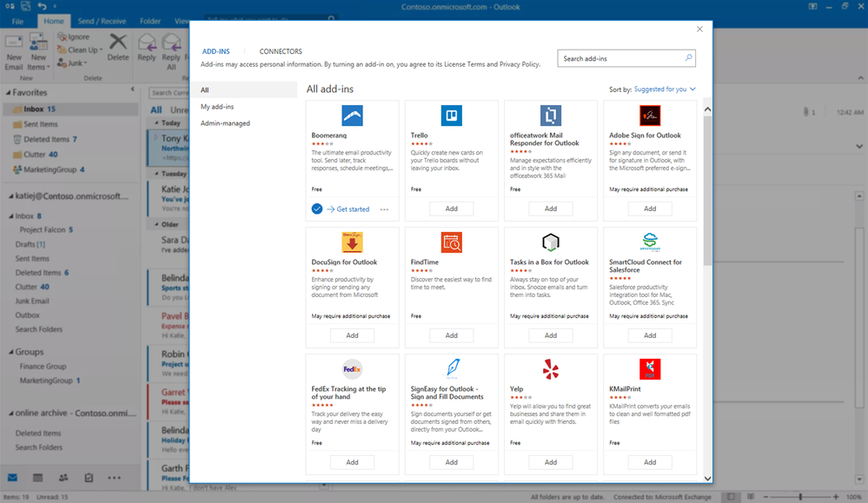Viewport: 868px width, 503px height.
Task: Click the New Email icon in Outlook ribbon
Action: coord(14,43)
